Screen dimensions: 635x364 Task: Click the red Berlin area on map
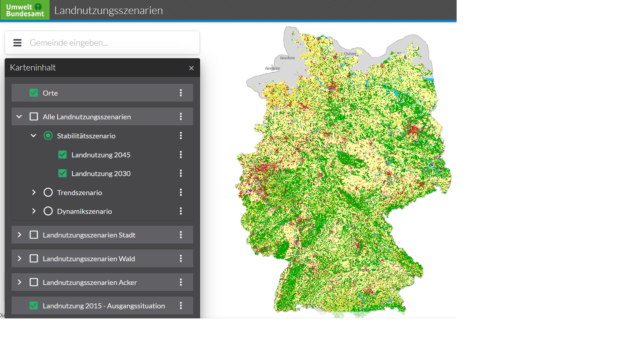[413, 130]
